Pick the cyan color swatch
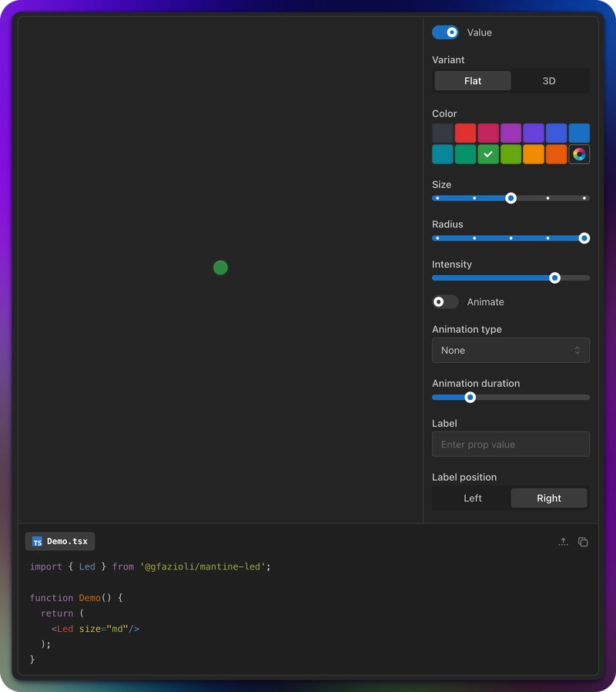The height and width of the screenshot is (692, 616). pyautogui.click(x=443, y=154)
